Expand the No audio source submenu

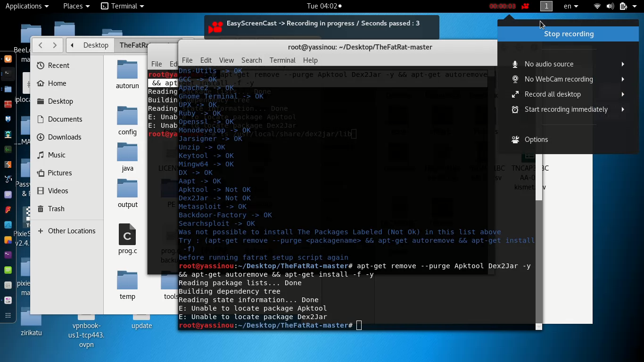(x=622, y=64)
